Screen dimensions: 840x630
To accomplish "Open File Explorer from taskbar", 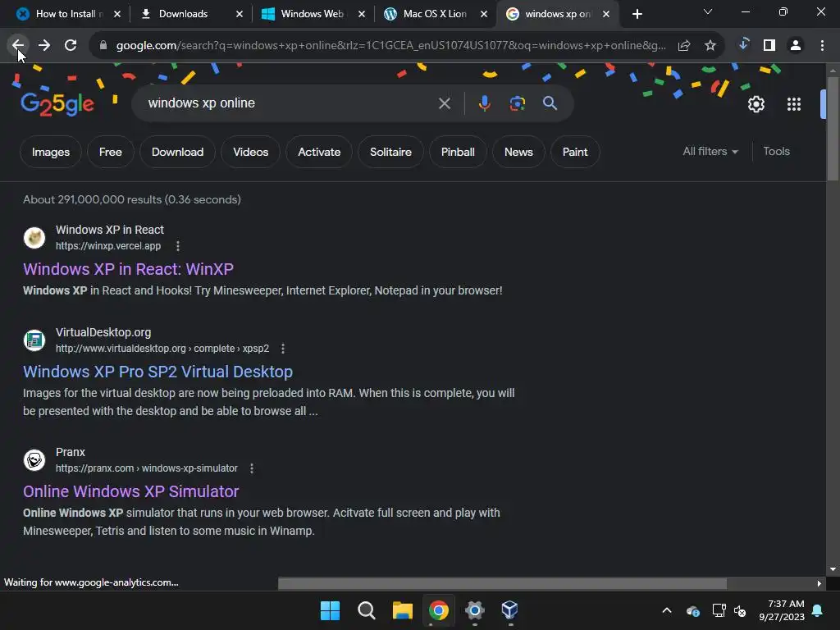I will [x=402, y=610].
